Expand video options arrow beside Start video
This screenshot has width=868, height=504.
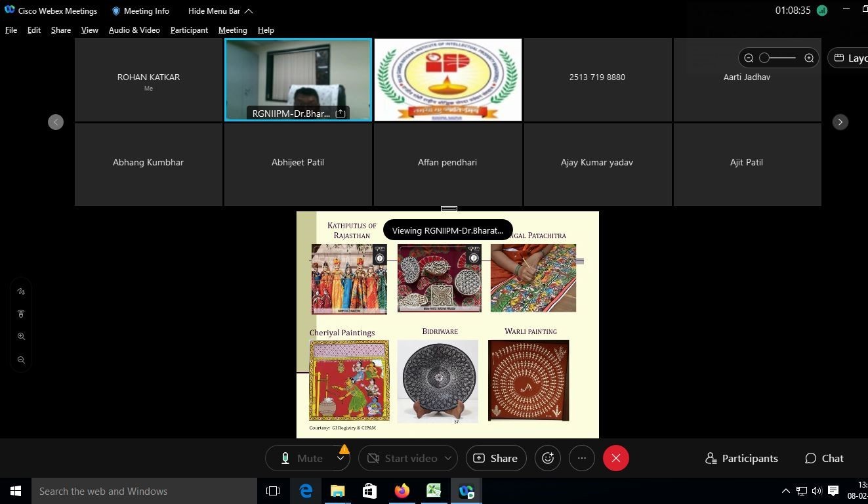tap(449, 458)
